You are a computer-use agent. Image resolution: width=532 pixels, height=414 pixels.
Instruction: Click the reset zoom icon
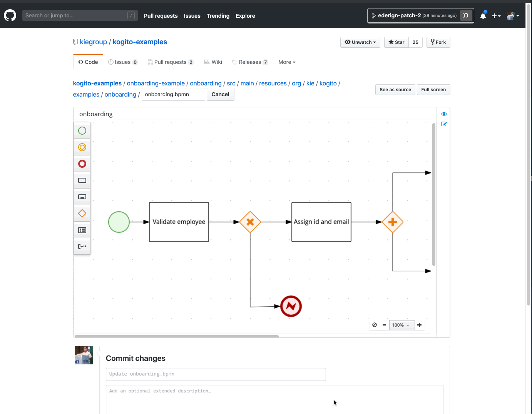pos(375,325)
